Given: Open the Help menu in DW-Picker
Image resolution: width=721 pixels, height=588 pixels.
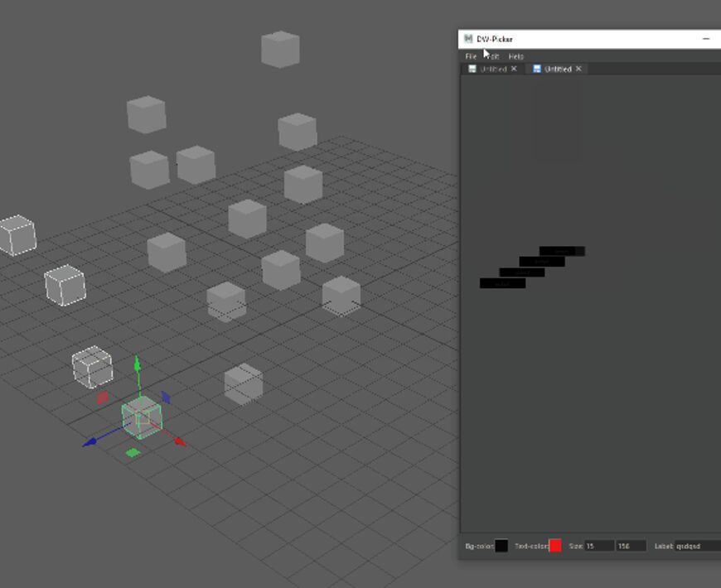Looking at the screenshot, I should (x=516, y=56).
